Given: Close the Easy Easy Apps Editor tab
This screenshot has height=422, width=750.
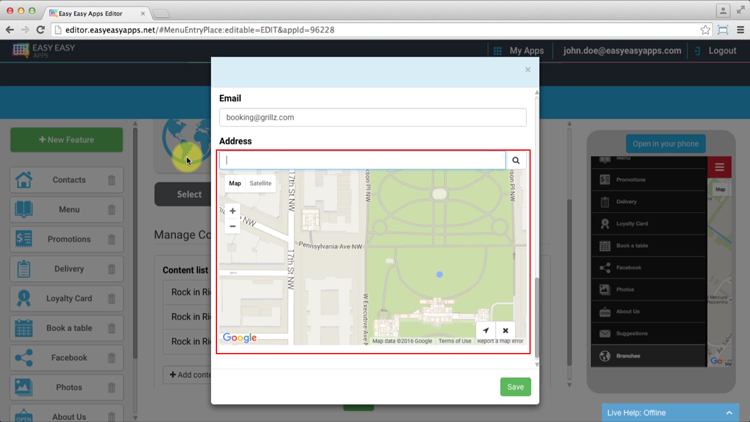Looking at the screenshot, I should coord(143,13).
